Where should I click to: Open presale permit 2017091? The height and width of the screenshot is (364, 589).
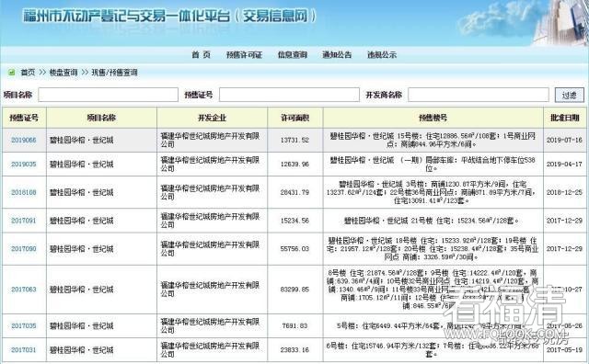24,221
